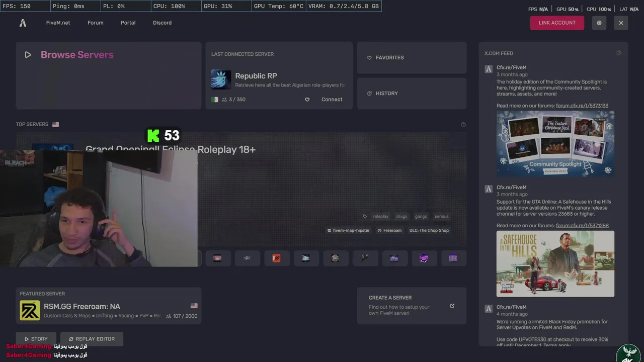
Task: Click the fivem-map-hipster label
Action: pyautogui.click(x=348, y=230)
